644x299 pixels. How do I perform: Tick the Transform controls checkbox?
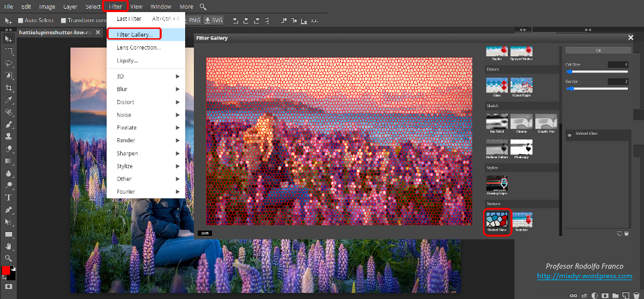tap(64, 20)
